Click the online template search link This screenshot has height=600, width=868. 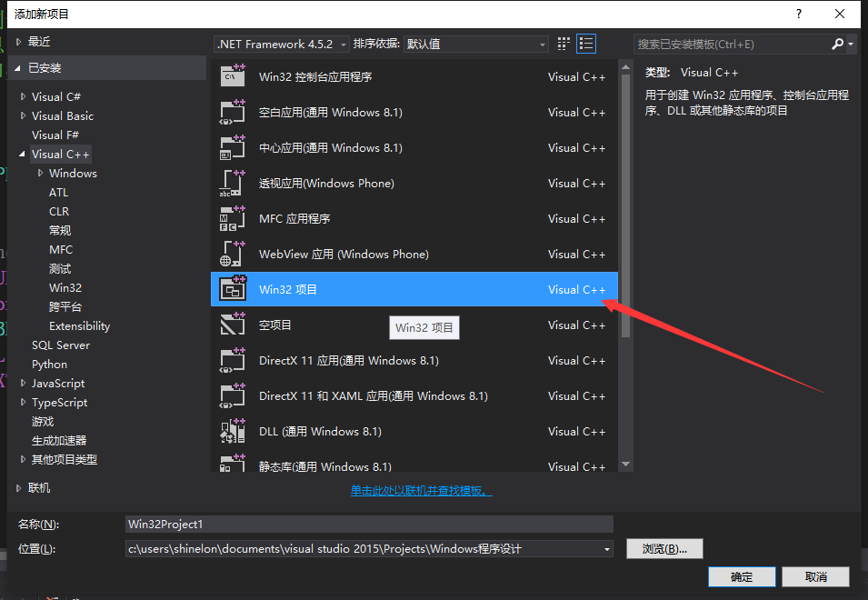(x=421, y=491)
